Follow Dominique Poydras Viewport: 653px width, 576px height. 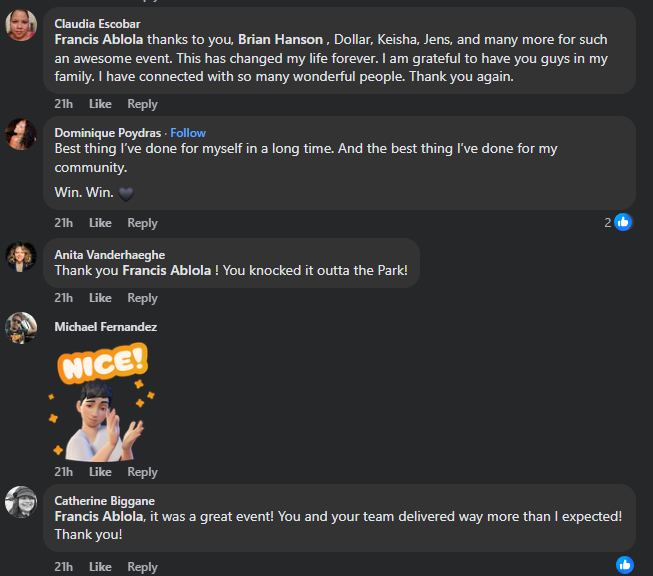point(188,132)
